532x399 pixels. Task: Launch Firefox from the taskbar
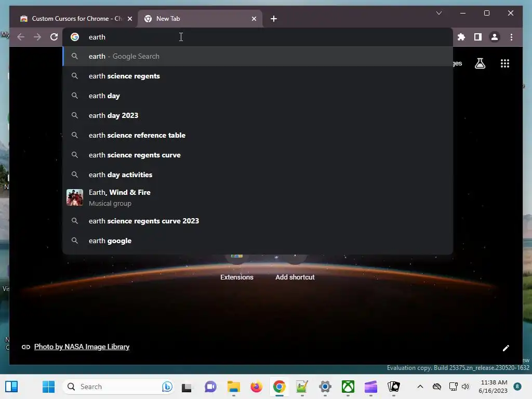click(x=257, y=387)
